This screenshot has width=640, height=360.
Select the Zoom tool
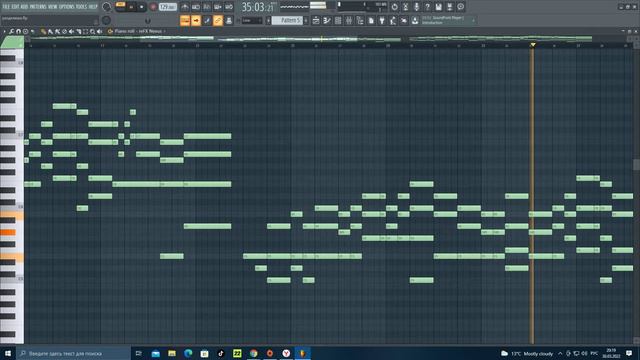pos(93,31)
